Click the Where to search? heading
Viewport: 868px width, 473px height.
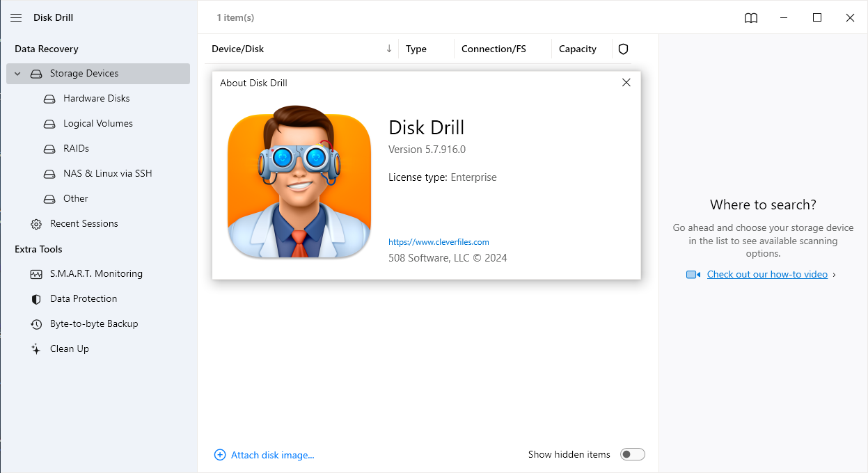coord(763,205)
